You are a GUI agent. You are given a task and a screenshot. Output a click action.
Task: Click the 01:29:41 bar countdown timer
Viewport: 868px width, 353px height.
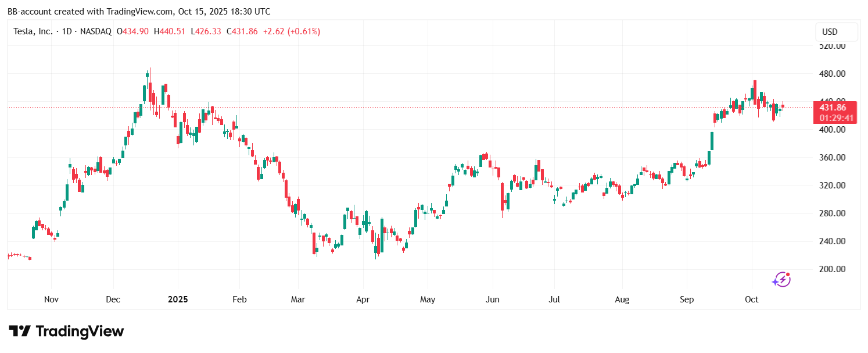836,118
